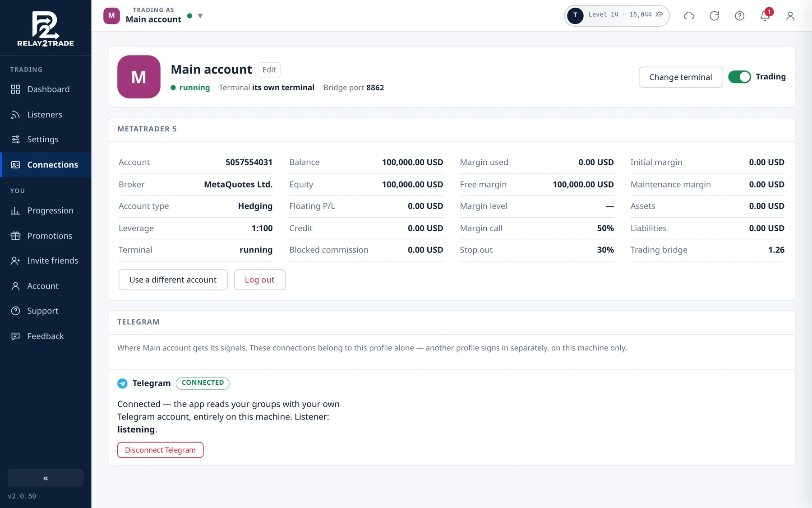Image resolution: width=812 pixels, height=508 pixels.
Task: Click account number 5057554031
Action: tap(249, 162)
